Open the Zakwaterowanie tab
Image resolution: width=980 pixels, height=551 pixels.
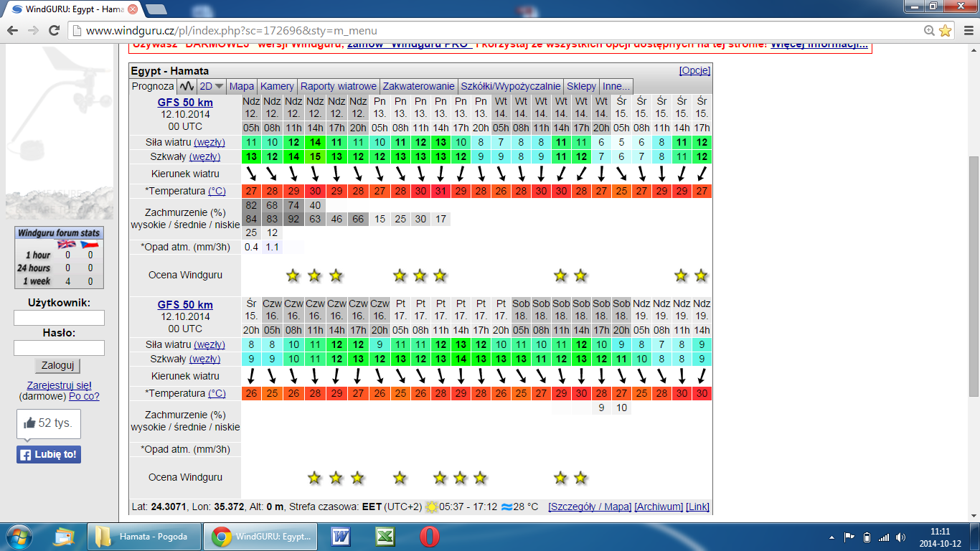coord(418,86)
